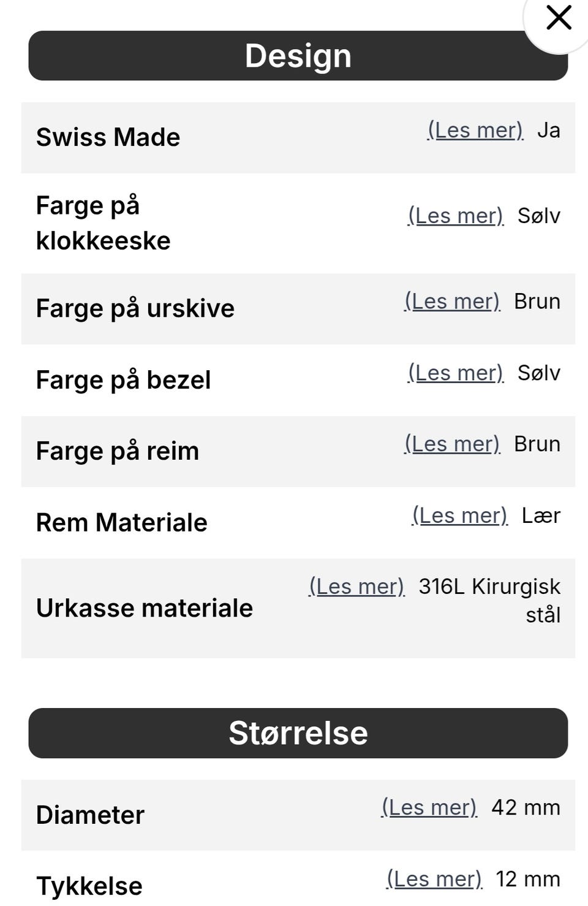
Task: Click 'Les mer' next to Farge på urskive
Action: [x=452, y=302]
